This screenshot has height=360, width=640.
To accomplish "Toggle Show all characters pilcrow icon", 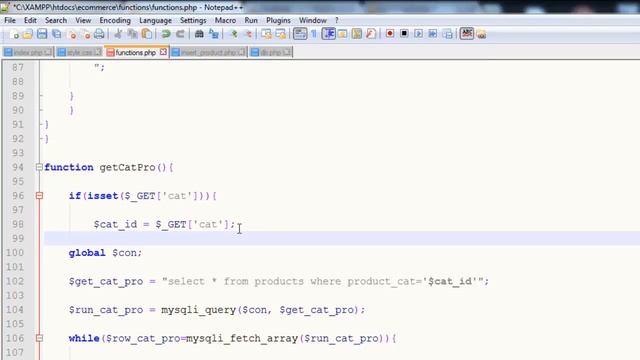I will point(314,34).
